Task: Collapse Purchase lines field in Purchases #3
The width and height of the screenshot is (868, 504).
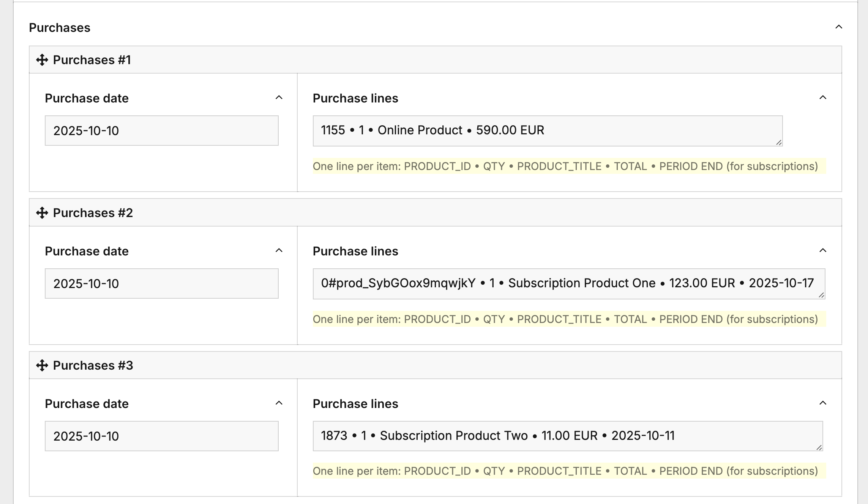Action: (x=823, y=403)
